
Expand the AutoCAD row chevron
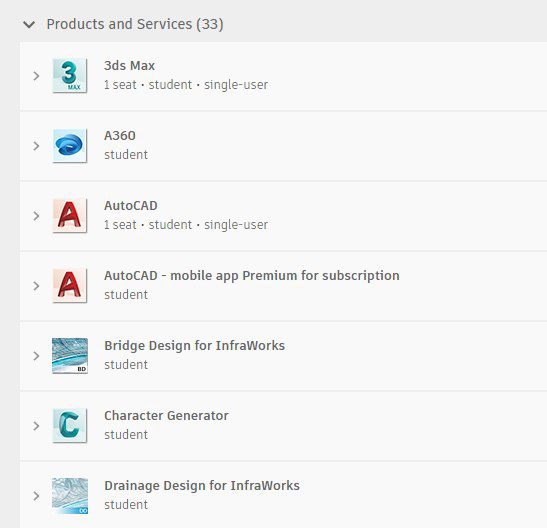[36, 216]
